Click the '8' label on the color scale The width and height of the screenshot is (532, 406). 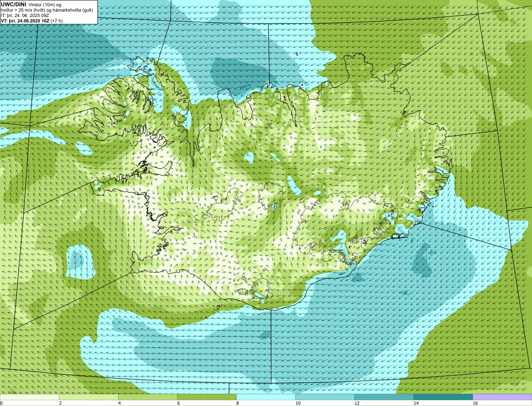pyautogui.click(x=237, y=403)
